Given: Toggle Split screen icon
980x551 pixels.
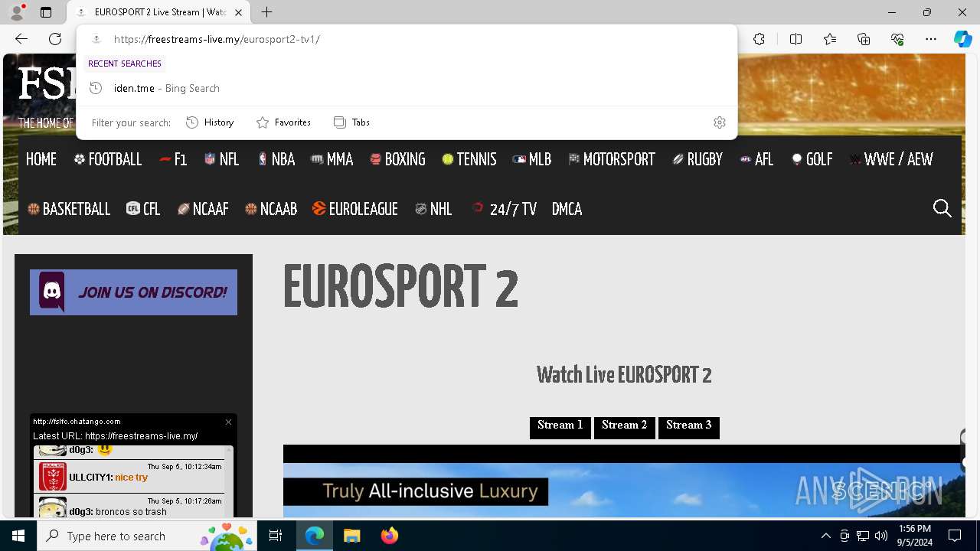Looking at the screenshot, I should 795,39.
